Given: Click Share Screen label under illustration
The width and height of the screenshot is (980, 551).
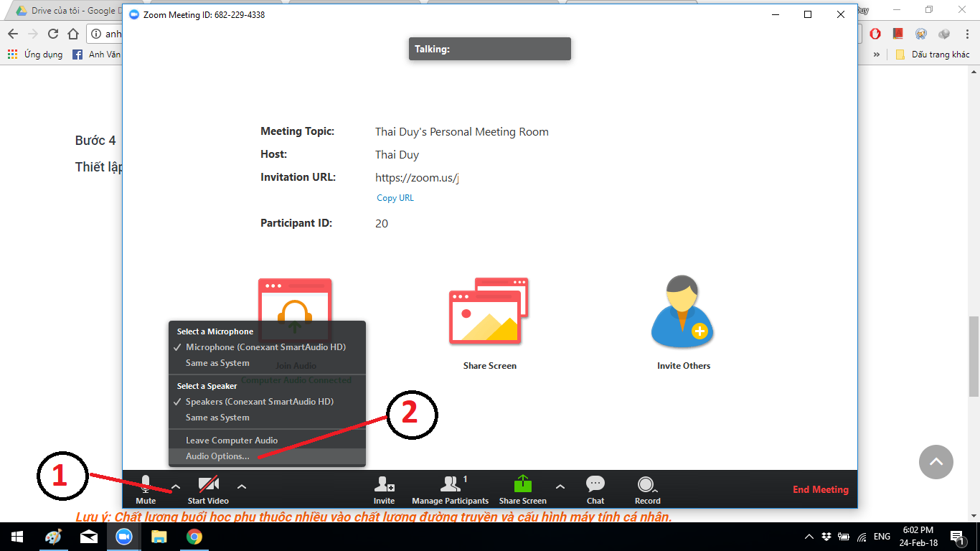Looking at the screenshot, I should (x=490, y=366).
